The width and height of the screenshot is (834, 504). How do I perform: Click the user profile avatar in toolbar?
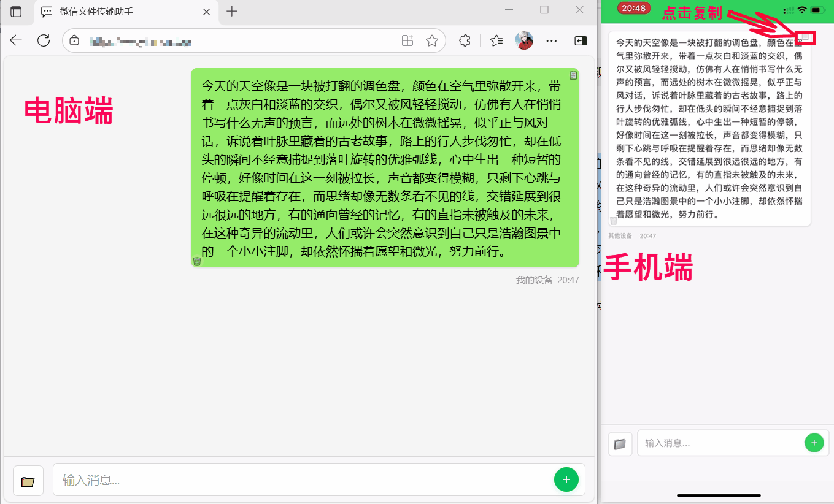[x=523, y=41]
